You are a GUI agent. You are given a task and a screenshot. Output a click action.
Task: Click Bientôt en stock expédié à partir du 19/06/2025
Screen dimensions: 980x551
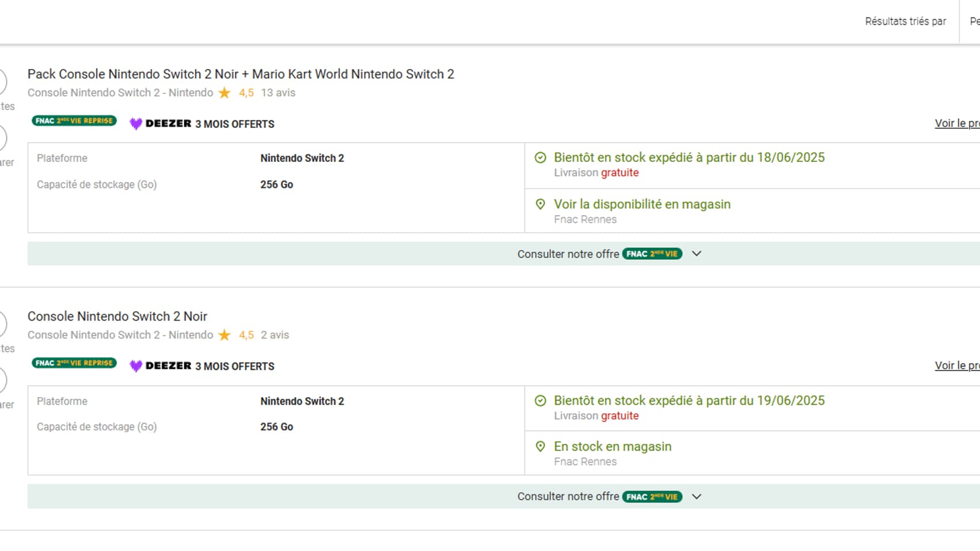click(689, 401)
